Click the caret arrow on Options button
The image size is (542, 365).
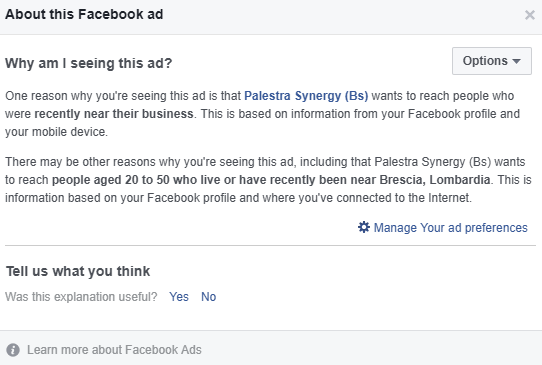pyautogui.click(x=516, y=61)
